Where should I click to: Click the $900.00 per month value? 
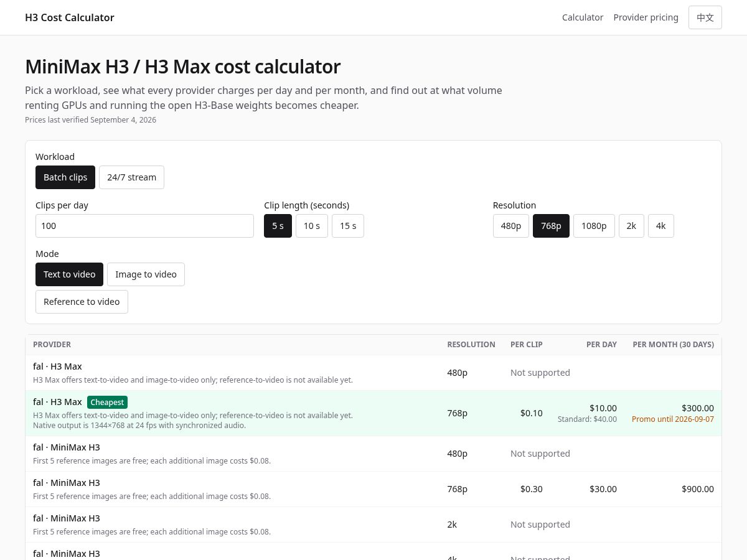698,489
